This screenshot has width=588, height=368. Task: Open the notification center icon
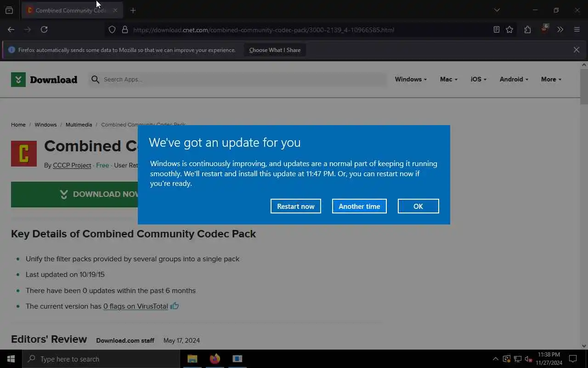(573, 359)
